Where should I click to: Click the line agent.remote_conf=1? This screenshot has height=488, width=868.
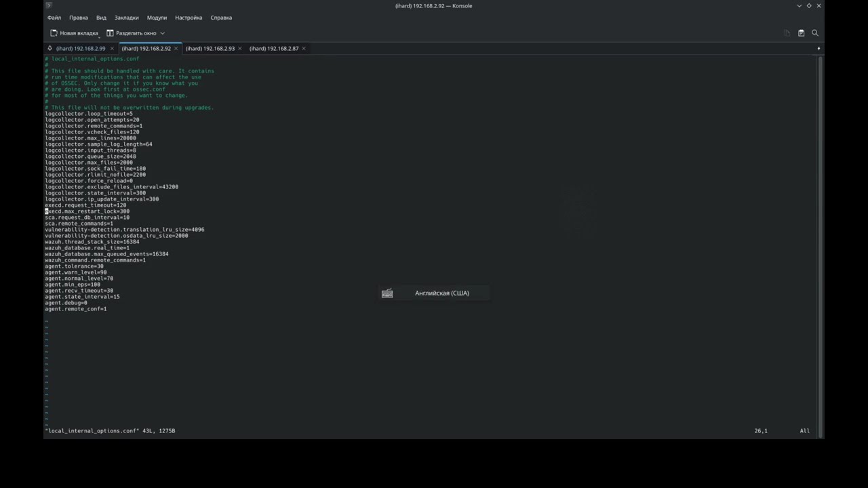(76, 309)
